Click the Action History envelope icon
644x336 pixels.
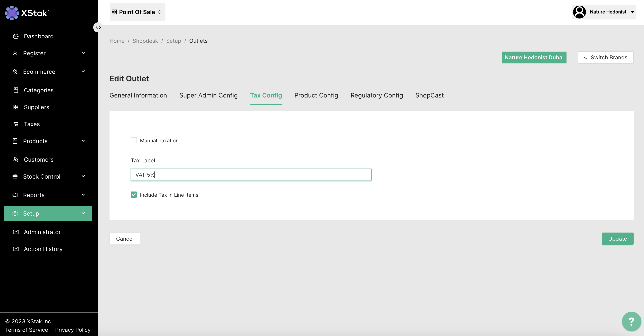(x=16, y=249)
